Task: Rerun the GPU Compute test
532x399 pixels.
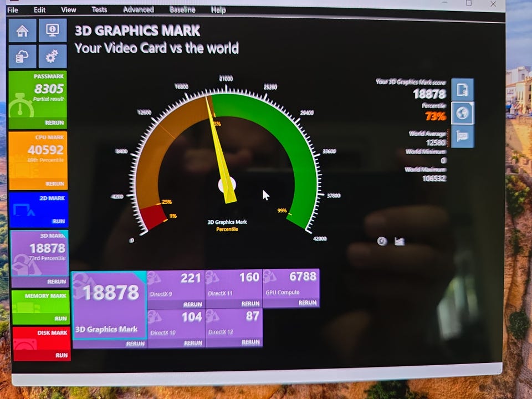Action: [x=308, y=303]
